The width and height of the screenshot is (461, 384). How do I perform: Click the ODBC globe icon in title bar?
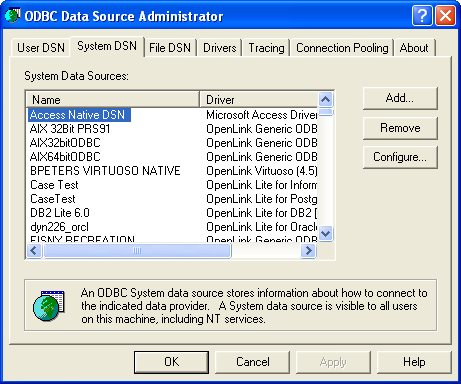12,16
